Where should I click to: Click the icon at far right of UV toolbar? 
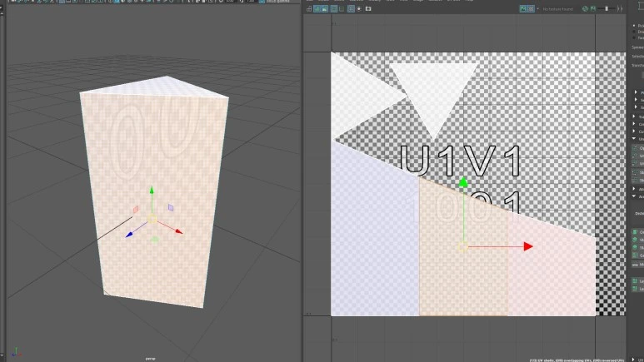[620, 8]
